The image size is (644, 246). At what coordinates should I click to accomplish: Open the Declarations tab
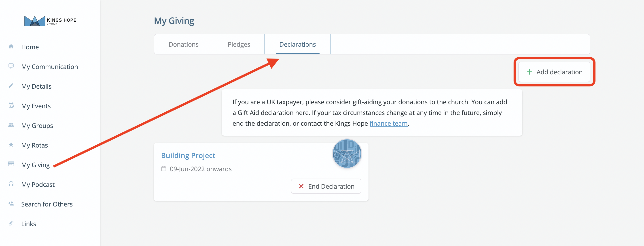(x=297, y=44)
